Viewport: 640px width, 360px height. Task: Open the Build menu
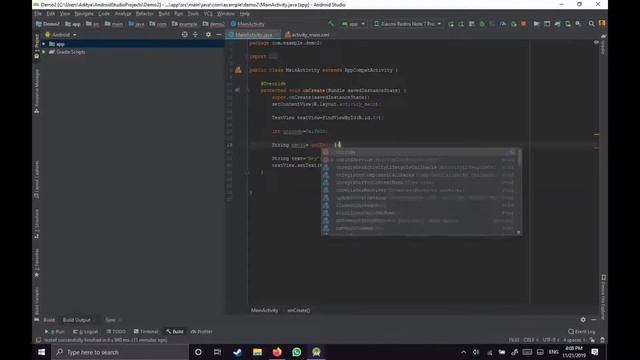pos(164,13)
